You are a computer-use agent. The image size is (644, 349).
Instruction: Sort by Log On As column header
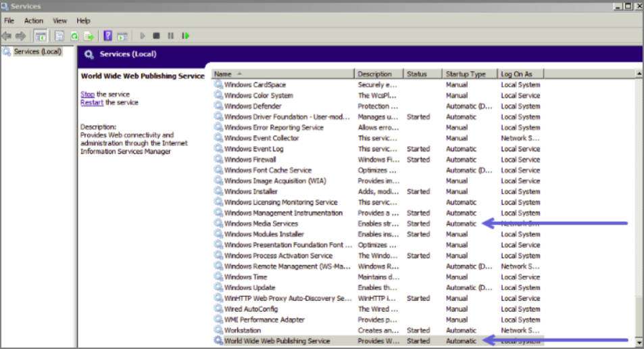[x=520, y=74]
